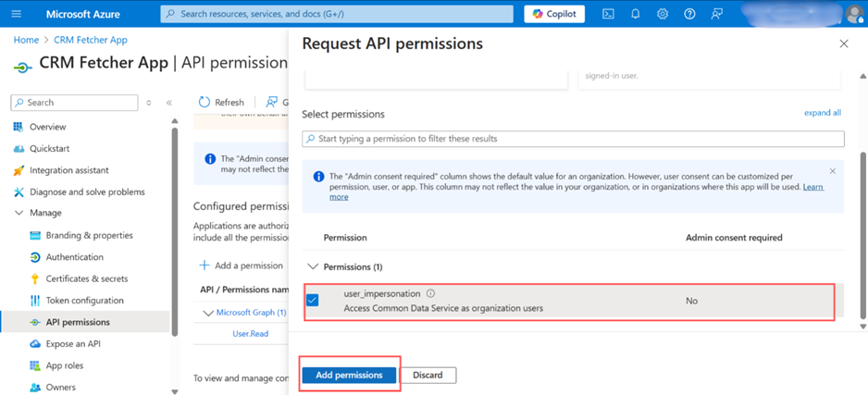Click the Quickstart cloud icon
Viewport: 868px width, 395px height.
point(19,149)
